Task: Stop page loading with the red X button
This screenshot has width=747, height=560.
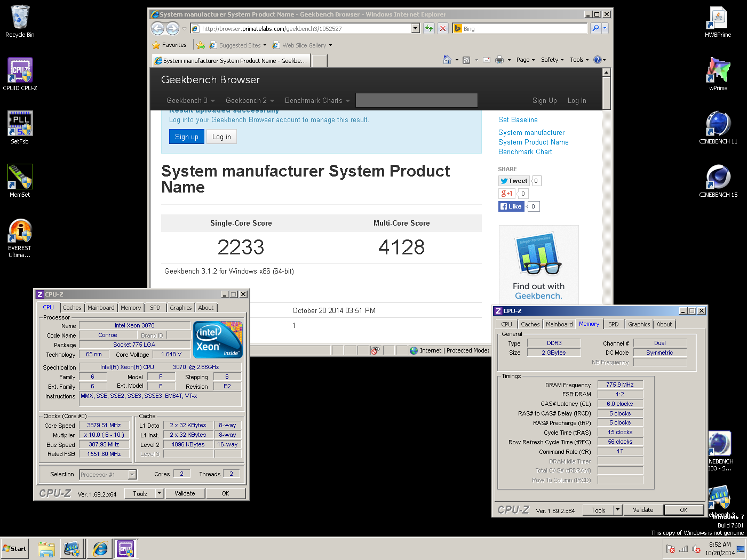Action: coord(443,28)
